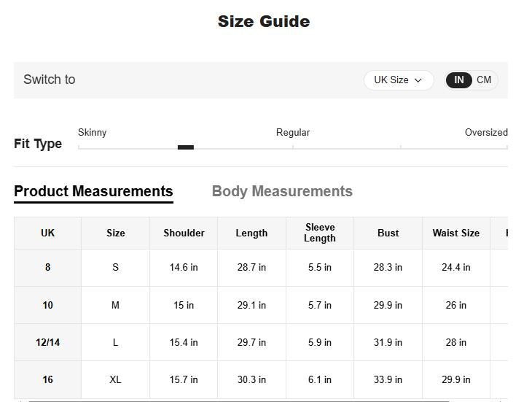532x402 pixels.
Task: Select the Sleeve Length column header
Action: pos(320,233)
